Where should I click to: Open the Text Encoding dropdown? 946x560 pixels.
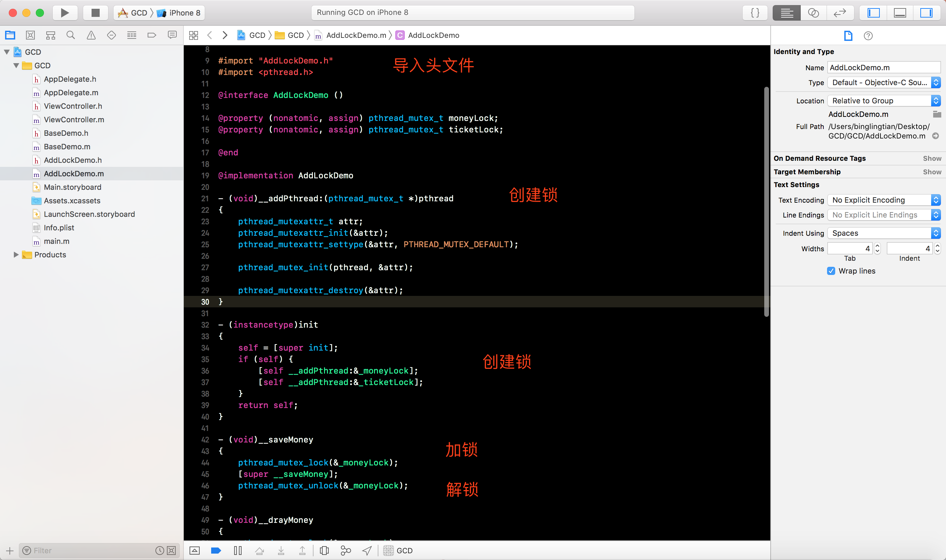coord(884,200)
